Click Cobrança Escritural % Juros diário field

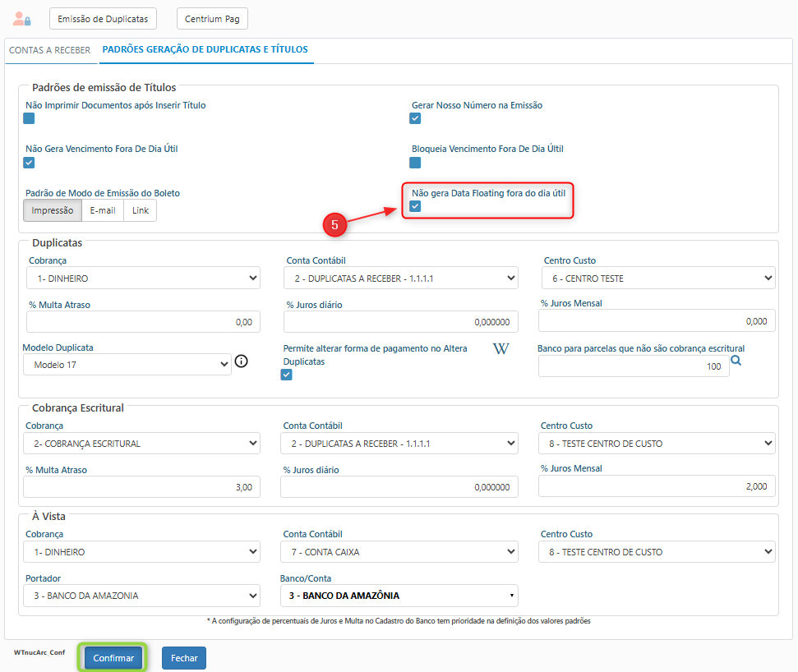click(399, 487)
